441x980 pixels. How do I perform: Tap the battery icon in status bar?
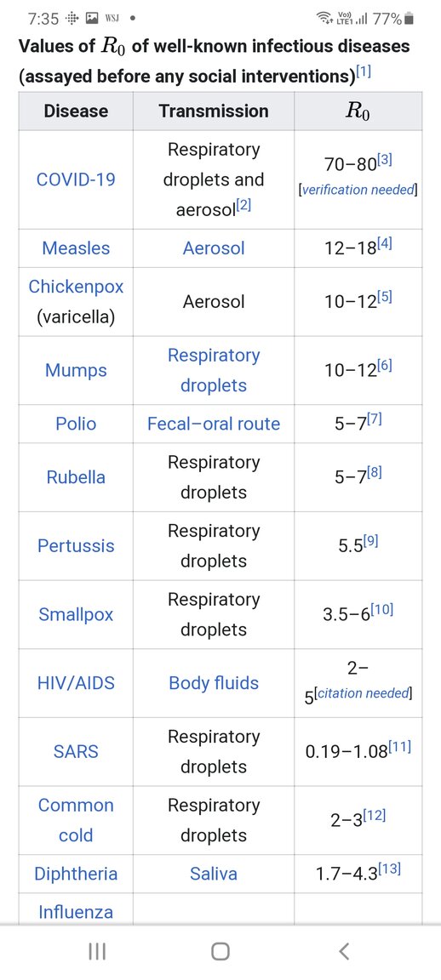click(409, 19)
